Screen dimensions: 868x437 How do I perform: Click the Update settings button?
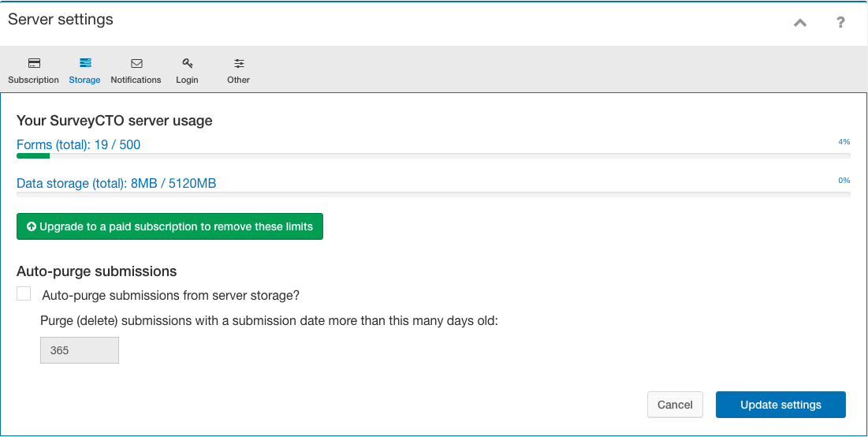780,405
